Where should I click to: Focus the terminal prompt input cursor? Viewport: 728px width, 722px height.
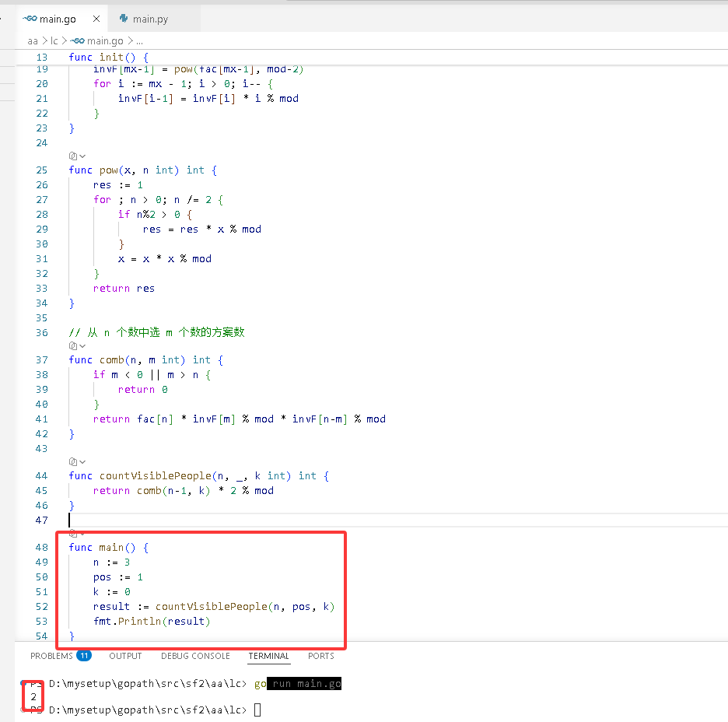[257, 710]
